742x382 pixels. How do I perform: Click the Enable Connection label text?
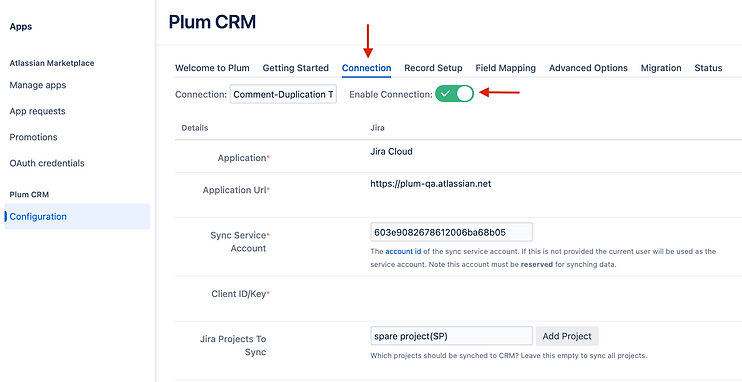(391, 94)
